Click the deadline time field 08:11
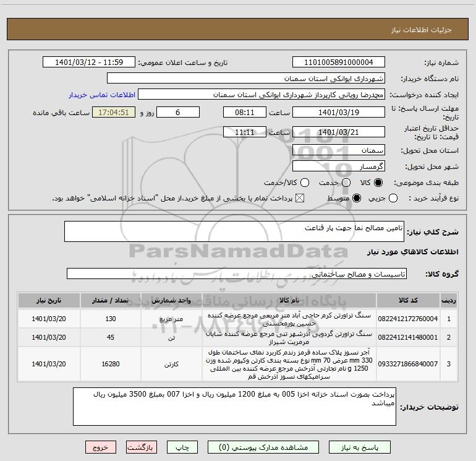Viewport: 476px width, 461px height. point(245,112)
